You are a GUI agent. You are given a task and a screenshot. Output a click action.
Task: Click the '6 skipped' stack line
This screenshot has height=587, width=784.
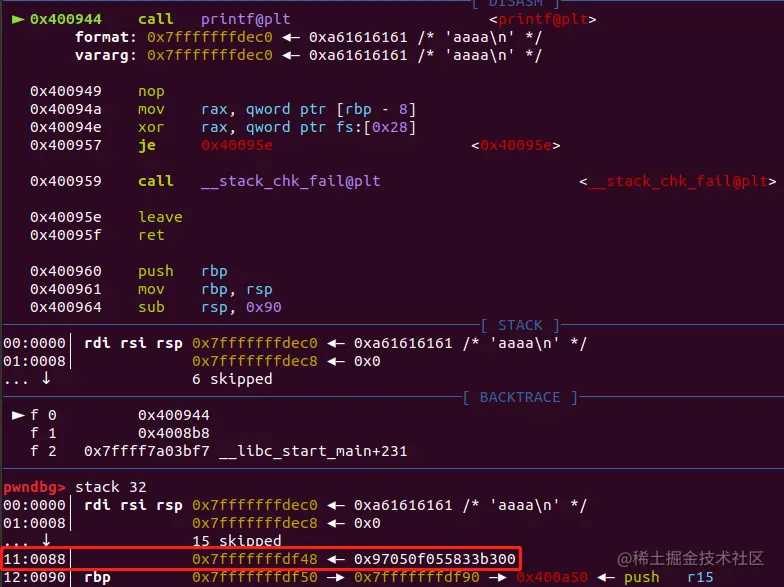click(x=232, y=379)
